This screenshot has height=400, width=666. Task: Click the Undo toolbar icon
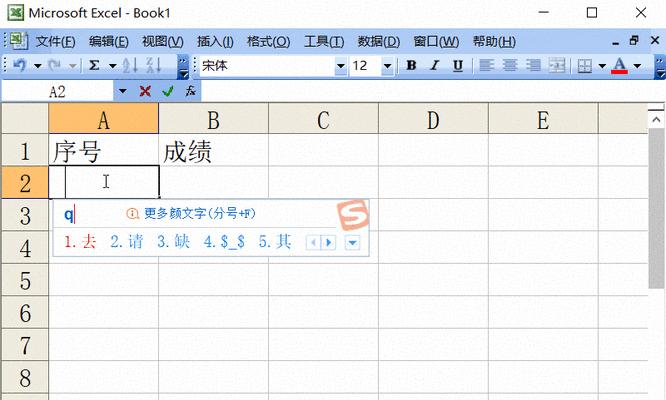pyautogui.click(x=20, y=65)
